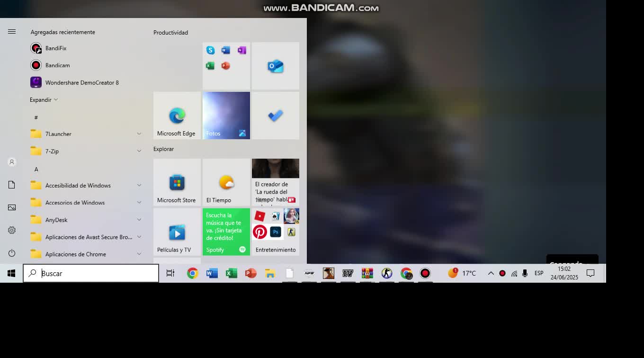Screen dimensions: 644x358
Task: Click the Agregadas recientemente heading
Action: 63,32
